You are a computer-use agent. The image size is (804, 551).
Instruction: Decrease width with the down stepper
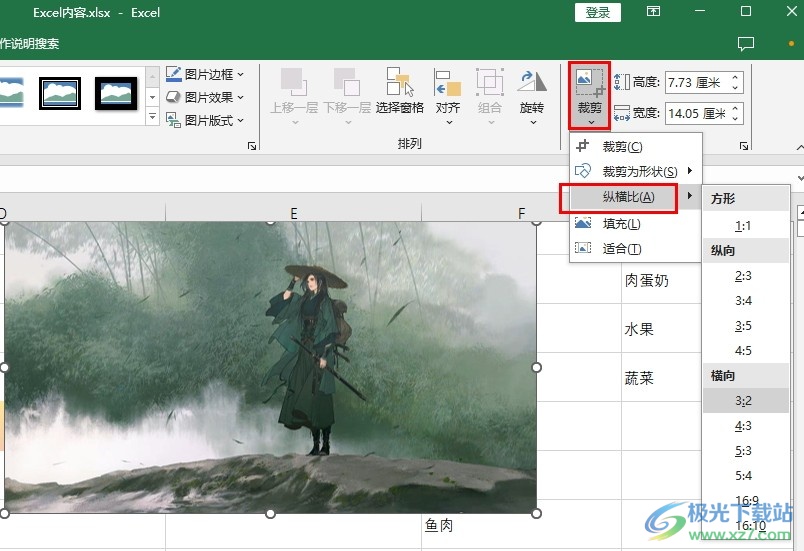click(735, 119)
